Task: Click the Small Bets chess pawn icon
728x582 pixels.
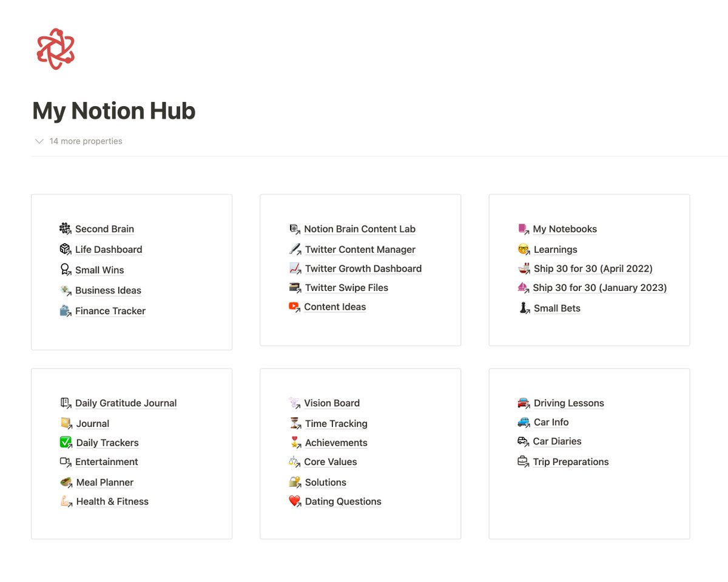Action: point(524,308)
